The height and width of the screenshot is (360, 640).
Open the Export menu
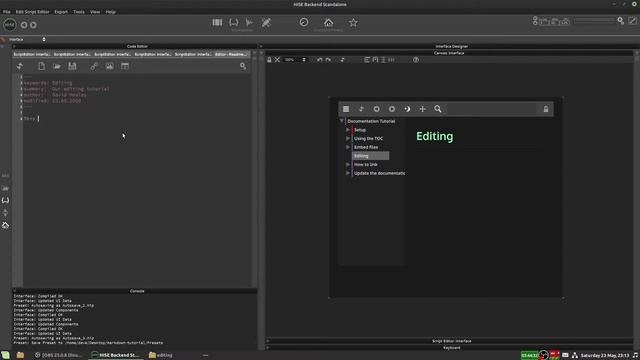tap(61, 12)
